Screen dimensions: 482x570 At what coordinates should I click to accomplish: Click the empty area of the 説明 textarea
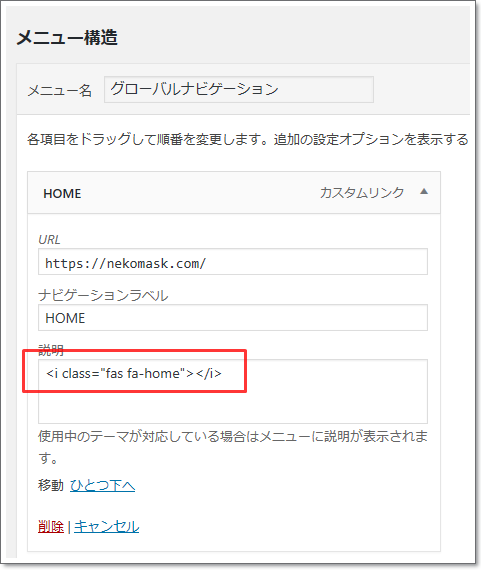point(233,405)
